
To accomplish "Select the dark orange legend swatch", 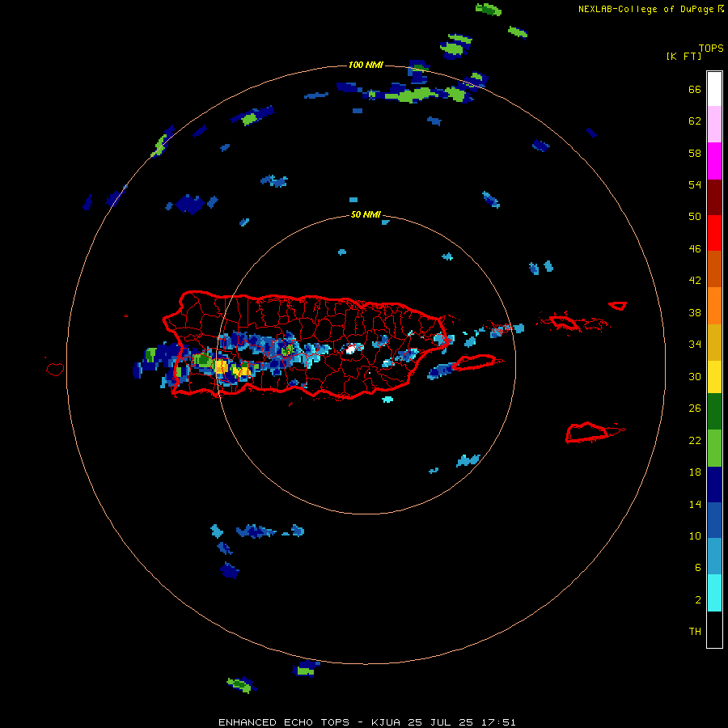I will pos(714,269).
